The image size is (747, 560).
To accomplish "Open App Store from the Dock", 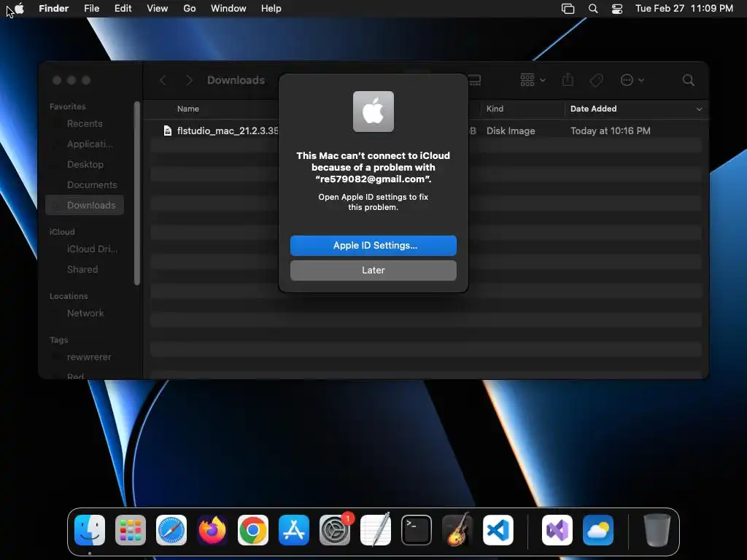I will 294,530.
